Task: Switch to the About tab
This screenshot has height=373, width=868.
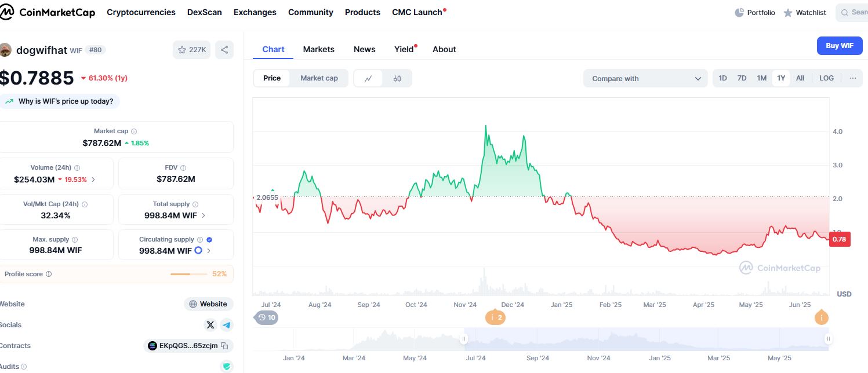Action: [x=444, y=49]
